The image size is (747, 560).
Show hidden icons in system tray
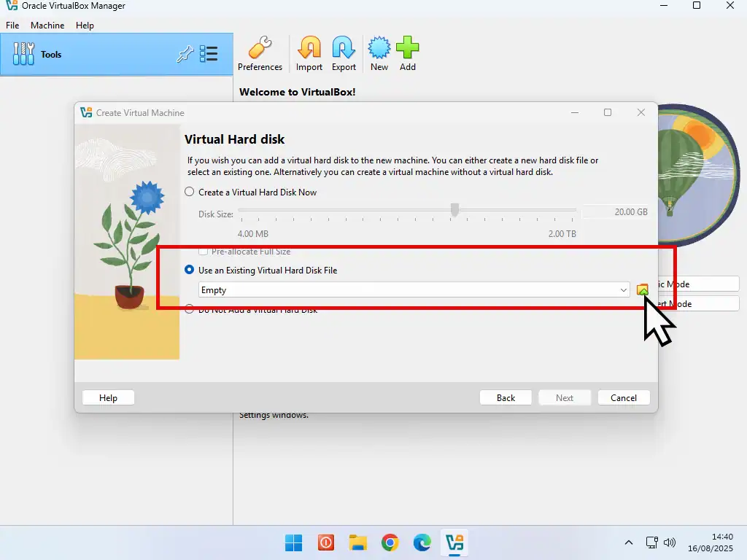(x=629, y=542)
